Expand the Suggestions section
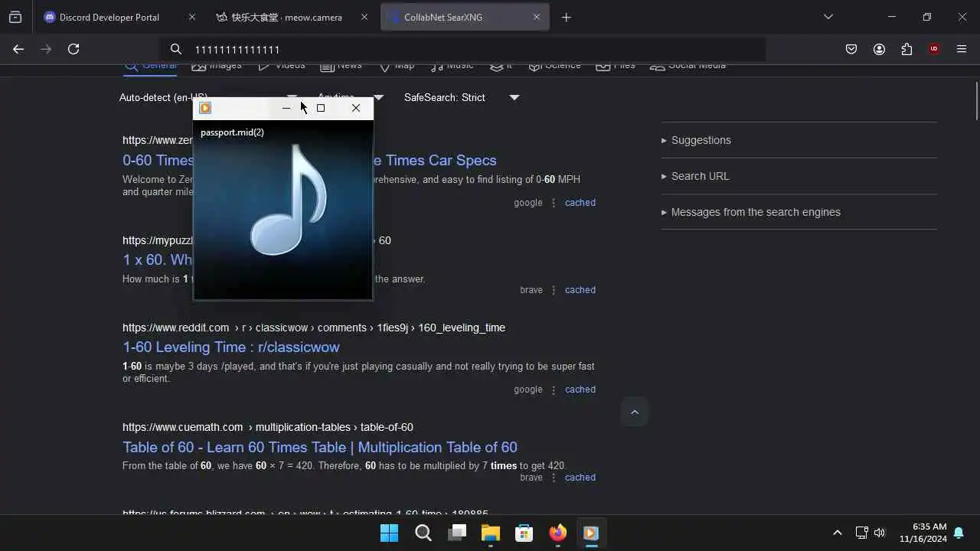This screenshot has height=551, width=980. point(701,140)
